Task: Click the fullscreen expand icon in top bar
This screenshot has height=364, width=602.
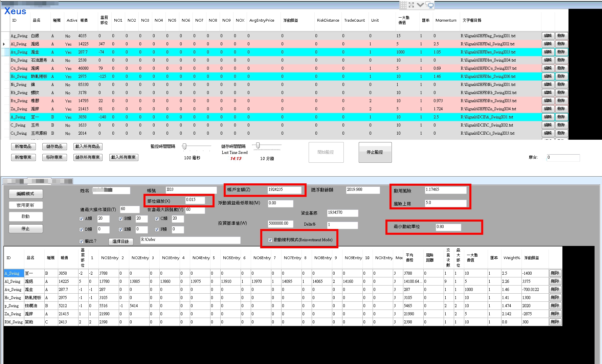Action: coord(411,5)
